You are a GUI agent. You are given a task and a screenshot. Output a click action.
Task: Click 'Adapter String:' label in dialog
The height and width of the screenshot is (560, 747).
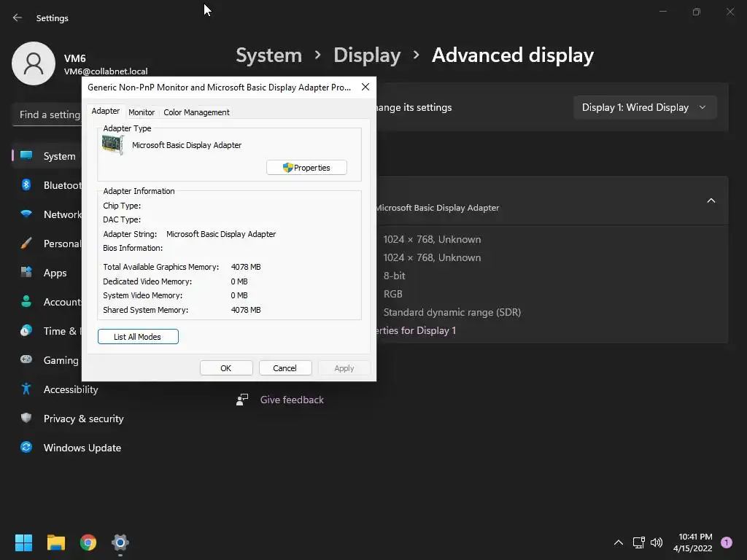tap(130, 234)
